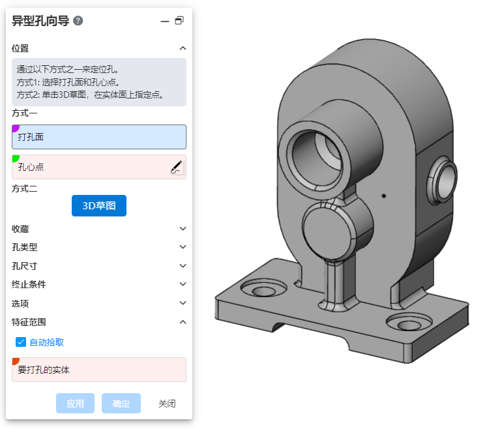The height and width of the screenshot is (429, 504).
Task: Collapse the 位置 section
Action: point(183,48)
